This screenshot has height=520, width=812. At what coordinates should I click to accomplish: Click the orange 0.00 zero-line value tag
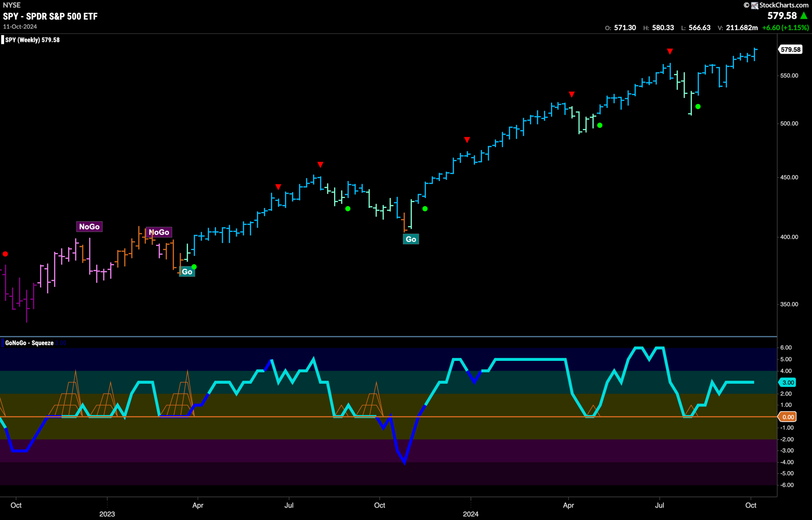tap(787, 417)
